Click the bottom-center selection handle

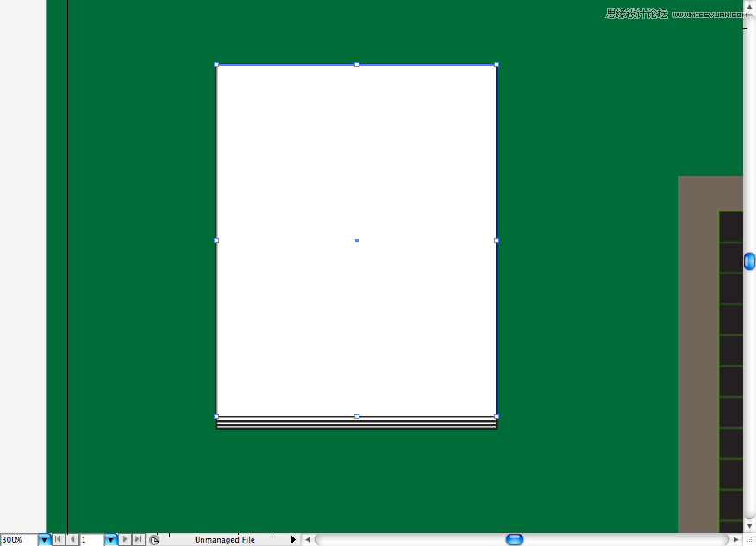click(357, 417)
